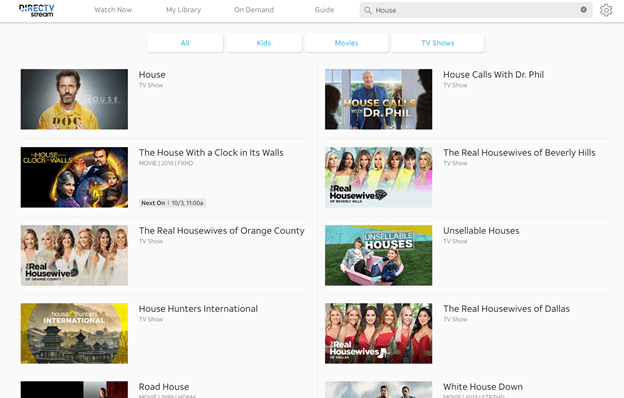Open the House Calls With Dr. Phil thumbnail

tap(378, 99)
